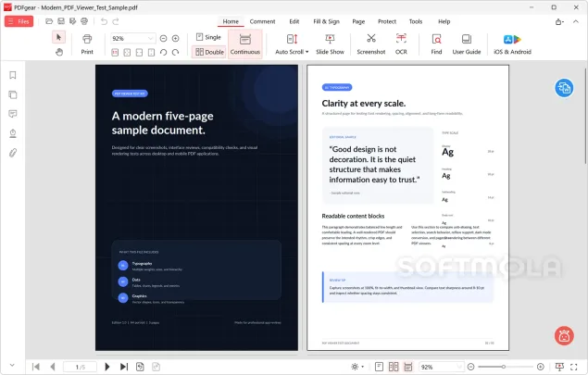Toggle continuous scroll in status bar

click(408, 367)
